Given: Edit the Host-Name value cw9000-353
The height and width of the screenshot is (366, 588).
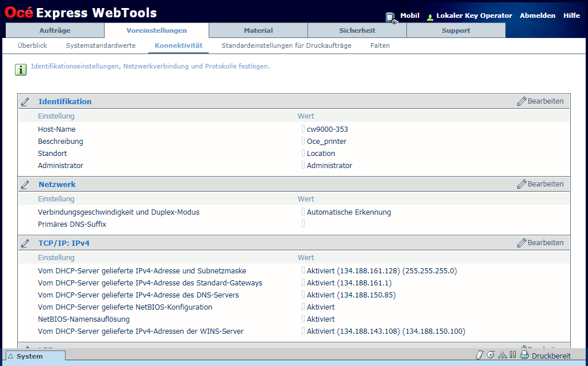Looking at the screenshot, I should click(x=327, y=129).
